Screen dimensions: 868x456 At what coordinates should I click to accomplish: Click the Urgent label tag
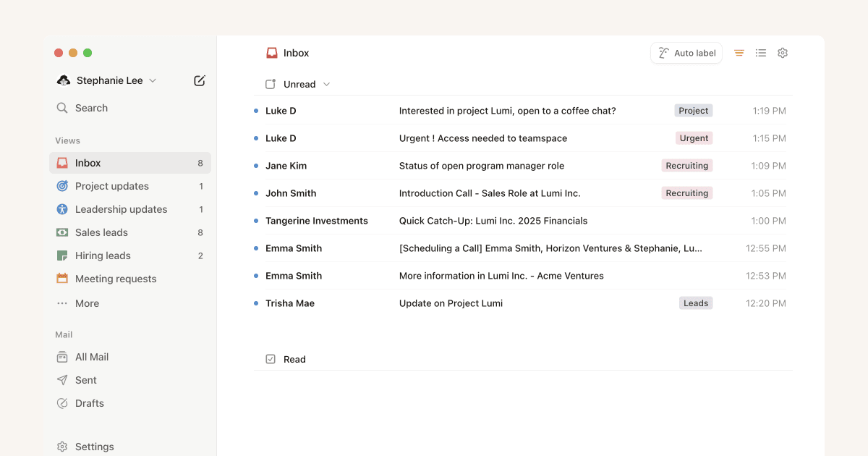[x=694, y=138]
